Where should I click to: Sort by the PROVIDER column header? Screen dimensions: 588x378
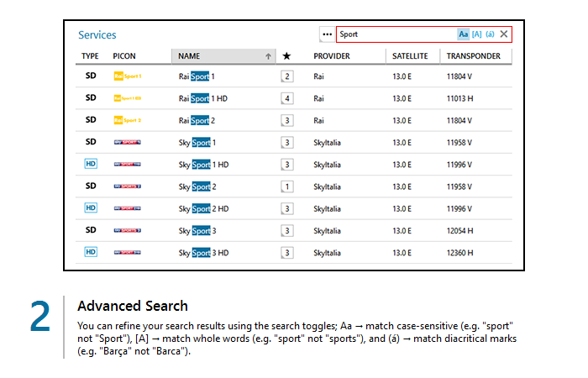pyautogui.click(x=331, y=56)
